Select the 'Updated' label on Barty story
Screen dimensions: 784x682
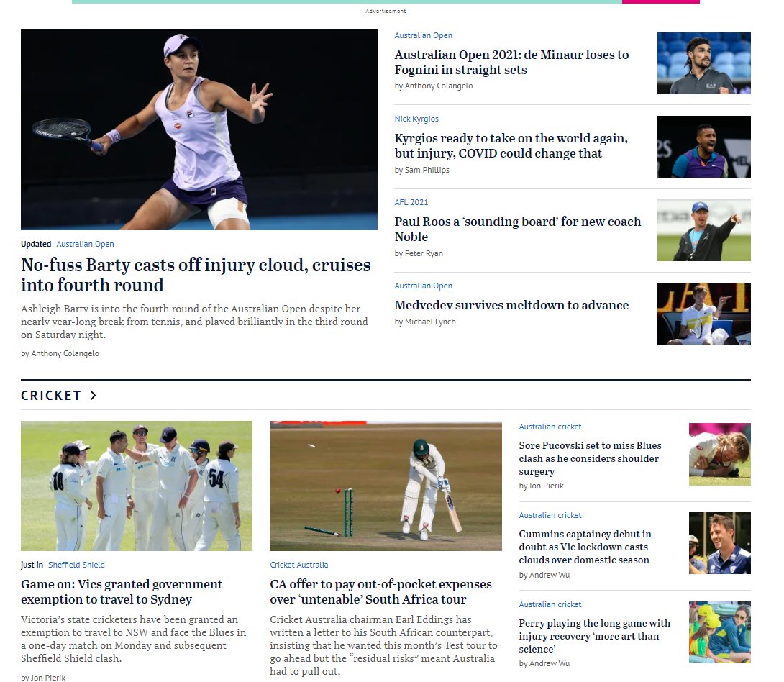coord(36,244)
